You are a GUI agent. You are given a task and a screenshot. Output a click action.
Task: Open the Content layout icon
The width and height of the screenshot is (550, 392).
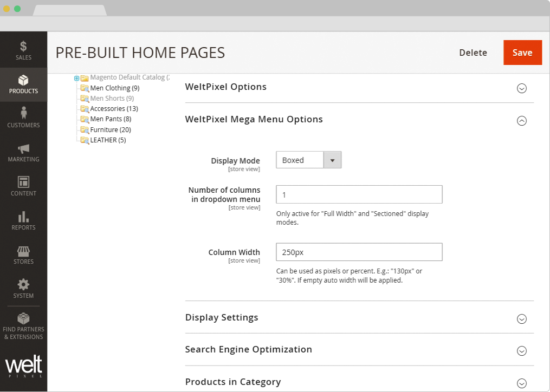click(x=23, y=182)
